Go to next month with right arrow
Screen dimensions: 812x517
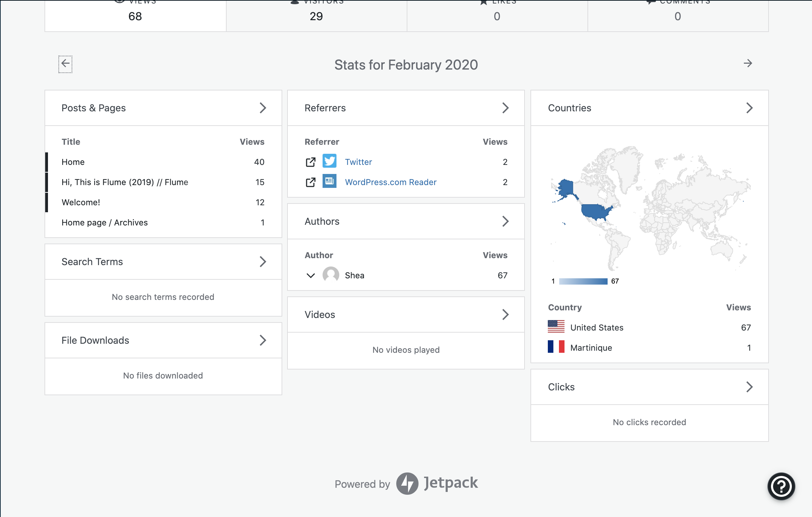click(748, 63)
